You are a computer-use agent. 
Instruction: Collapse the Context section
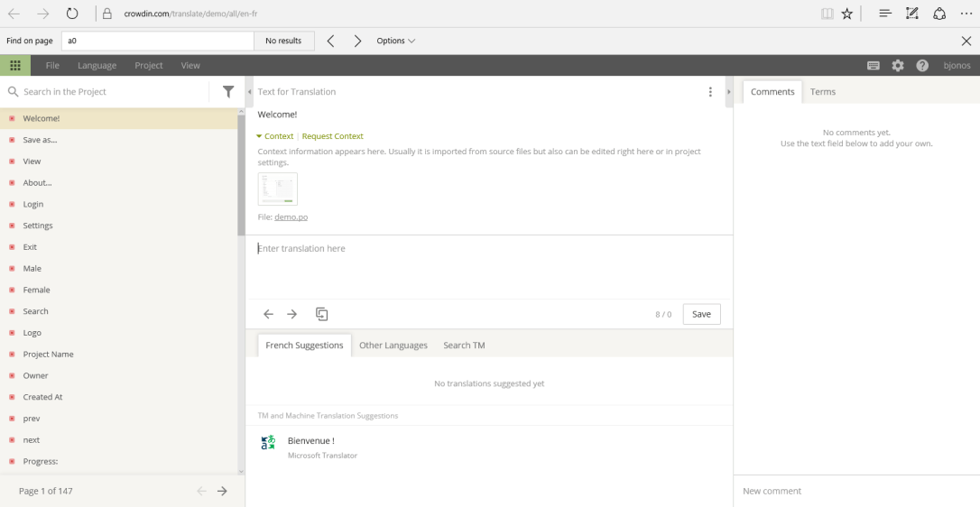[x=274, y=136]
